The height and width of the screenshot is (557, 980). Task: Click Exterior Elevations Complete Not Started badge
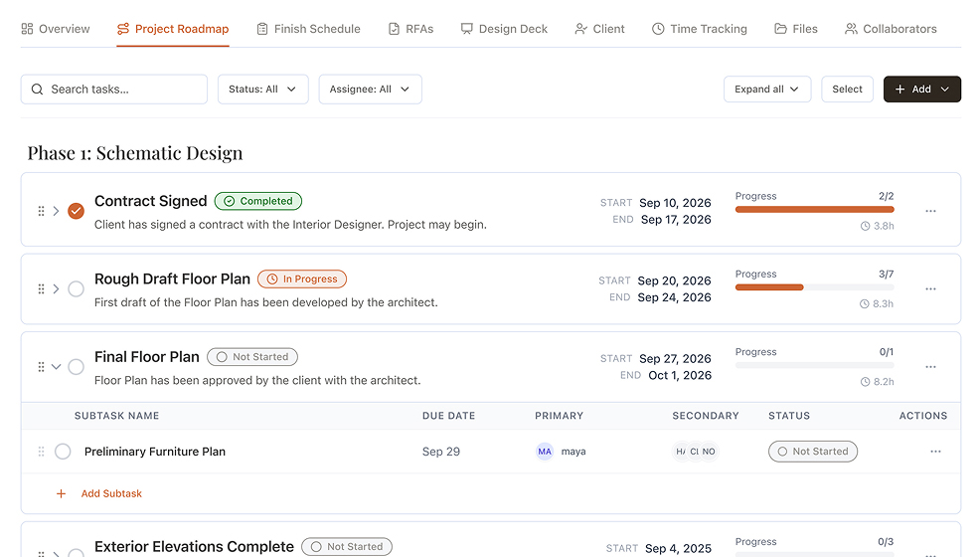pos(347,547)
